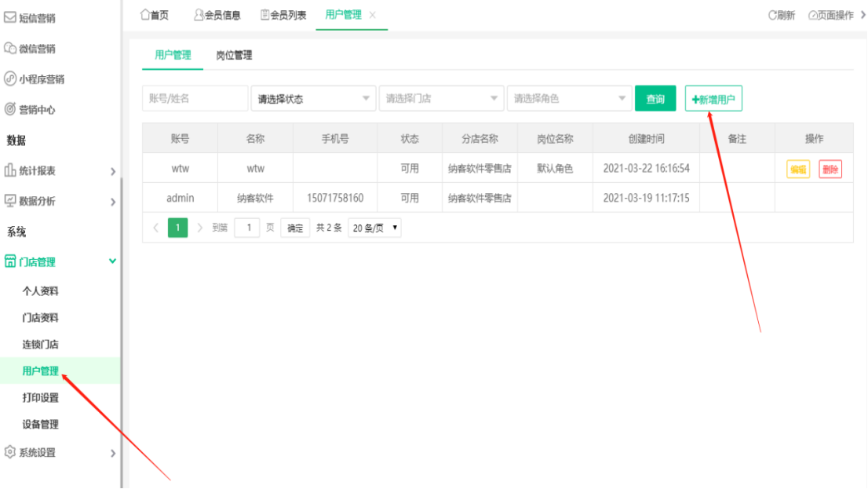Viewport: 868px width, 489px height.
Task: Open the 请选择角色 dropdown
Action: click(570, 98)
